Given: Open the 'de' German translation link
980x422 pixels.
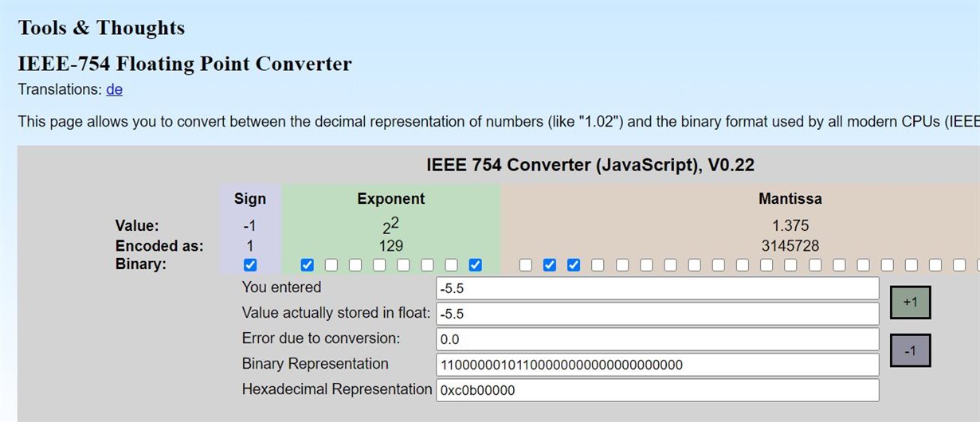Looking at the screenshot, I should tap(114, 89).
